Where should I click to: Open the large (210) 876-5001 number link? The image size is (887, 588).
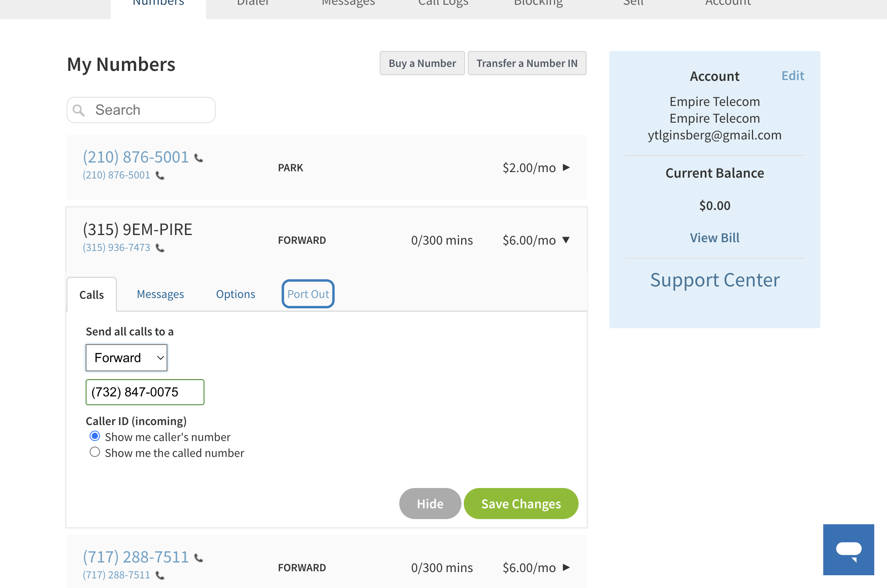point(136,157)
